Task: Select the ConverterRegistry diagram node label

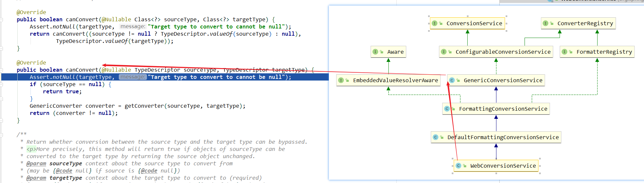Action: (585, 23)
